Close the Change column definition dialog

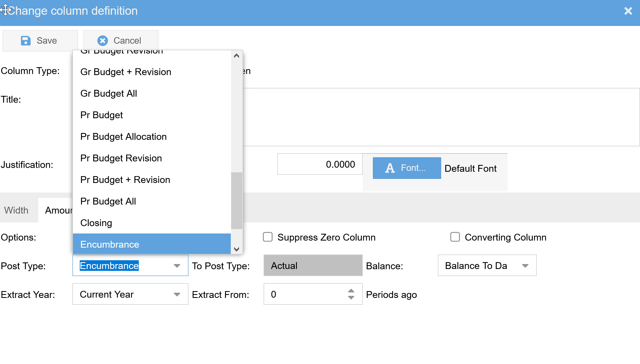pyautogui.click(x=628, y=11)
